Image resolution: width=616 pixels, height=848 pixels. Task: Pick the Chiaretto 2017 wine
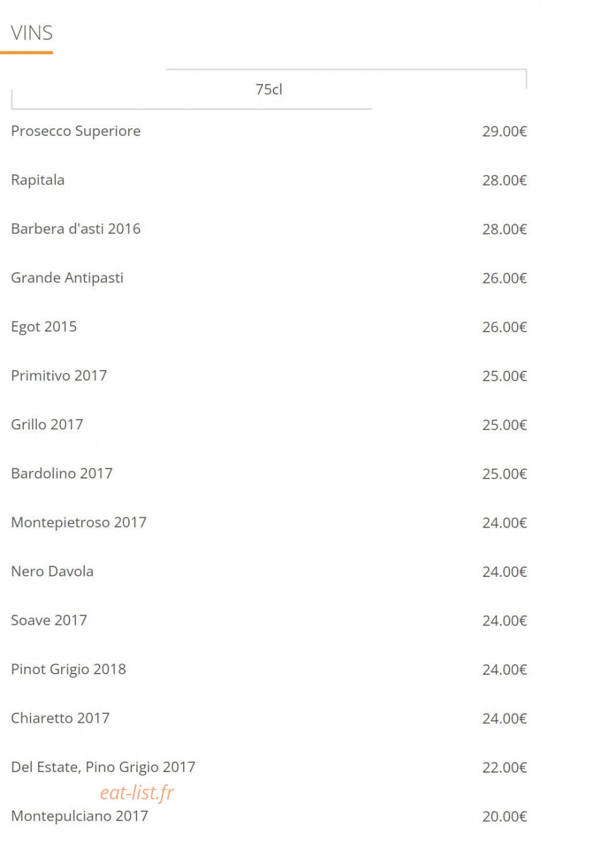click(60, 718)
